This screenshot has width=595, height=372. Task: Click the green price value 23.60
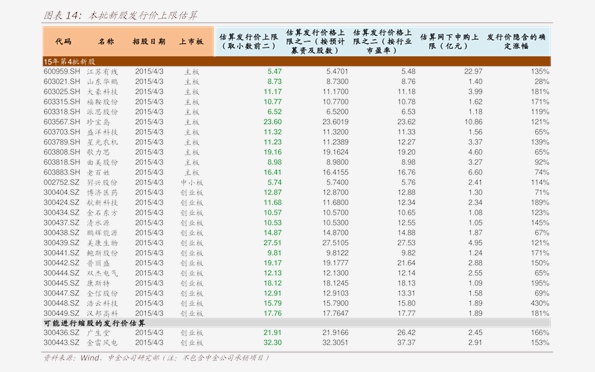point(272,122)
